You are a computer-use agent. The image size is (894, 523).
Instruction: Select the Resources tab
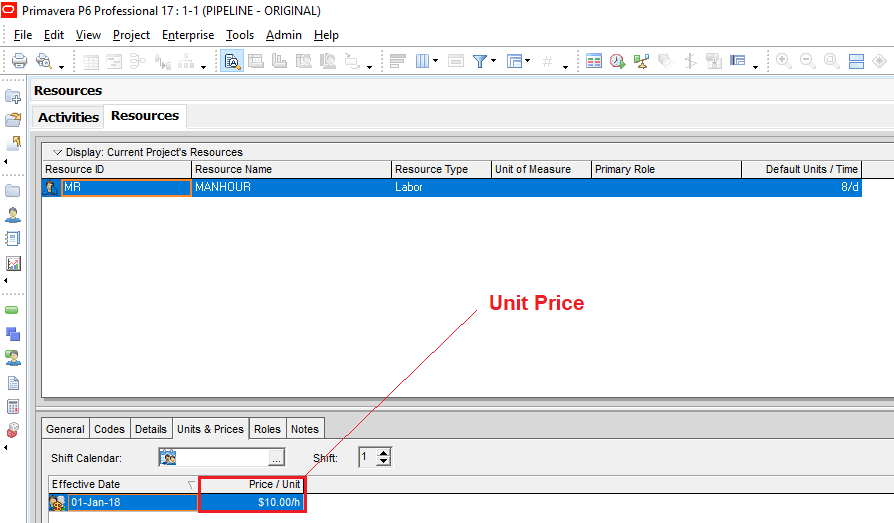pos(145,116)
